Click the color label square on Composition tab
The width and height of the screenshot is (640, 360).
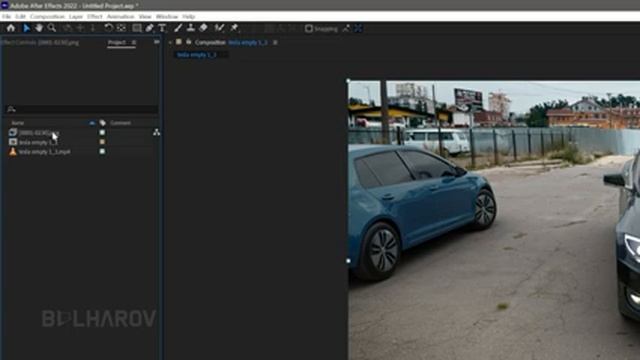tap(179, 42)
